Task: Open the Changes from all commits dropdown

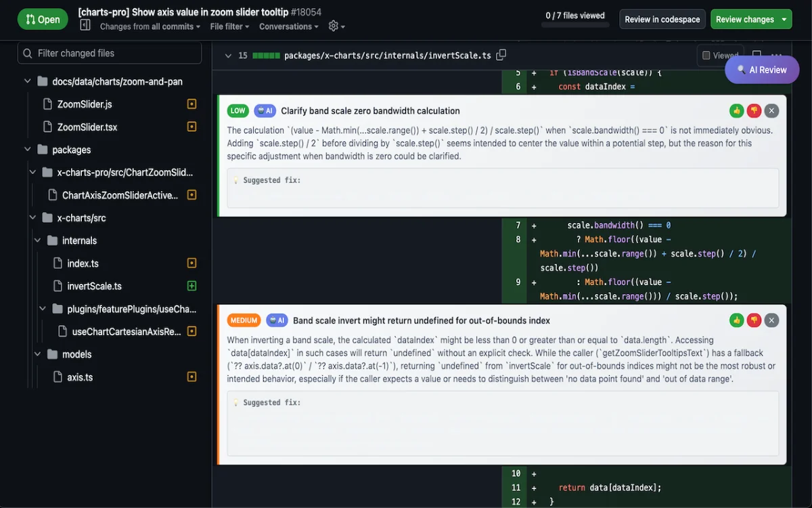Action: (x=150, y=26)
